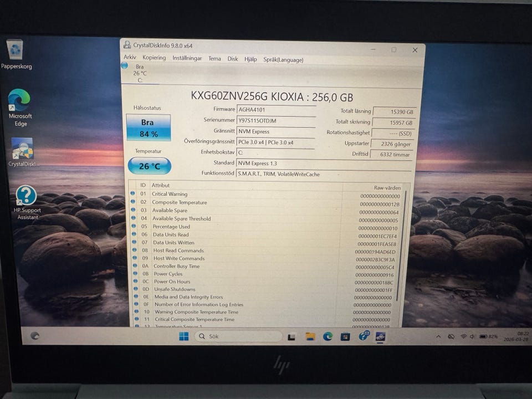
Task: Click the blue status orb above drive C:
Action: pos(125,65)
